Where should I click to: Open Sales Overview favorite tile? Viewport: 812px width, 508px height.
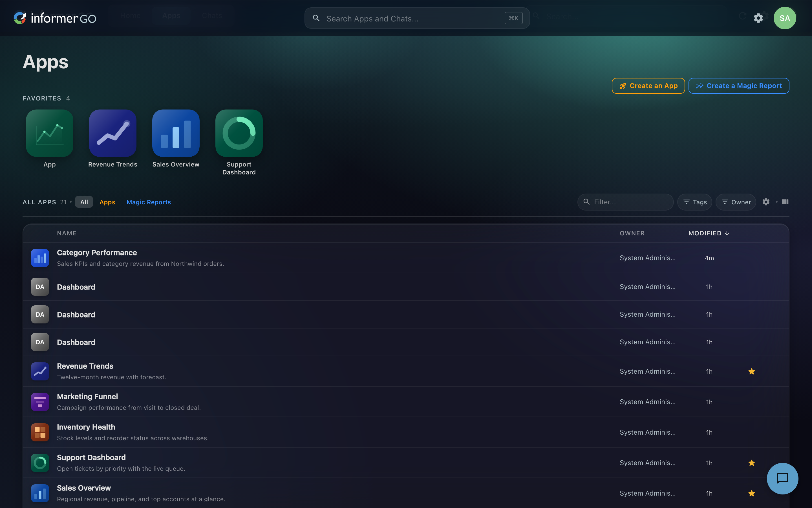coord(176,133)
